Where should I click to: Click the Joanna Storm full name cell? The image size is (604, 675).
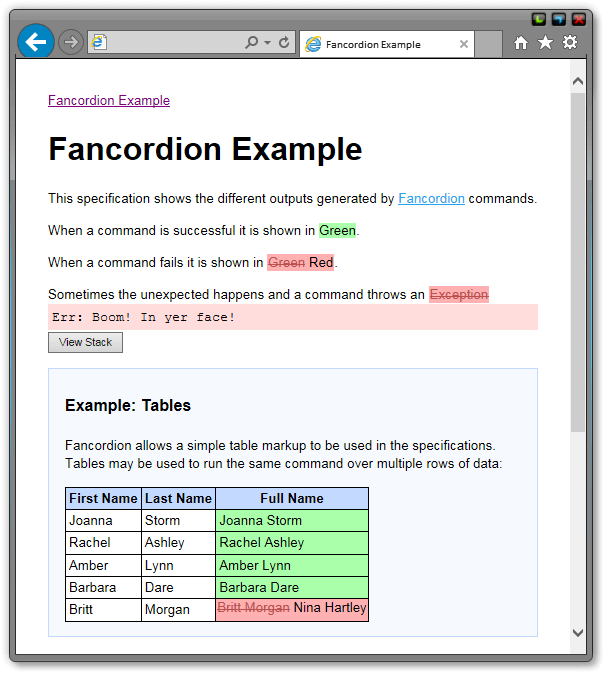click(x=292, y=520)
